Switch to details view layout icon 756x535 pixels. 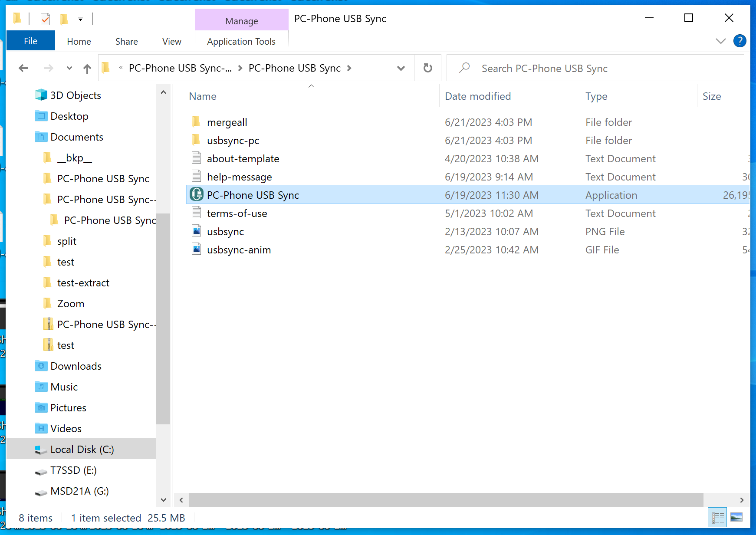718,517
